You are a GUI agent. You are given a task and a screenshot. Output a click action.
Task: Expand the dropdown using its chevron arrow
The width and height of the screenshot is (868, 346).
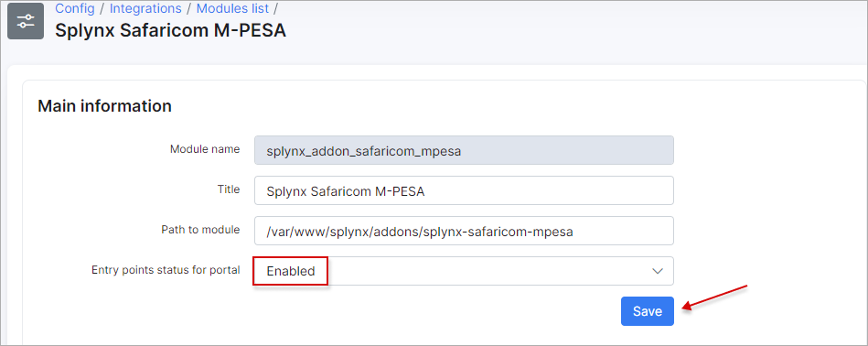coord(657,271)
